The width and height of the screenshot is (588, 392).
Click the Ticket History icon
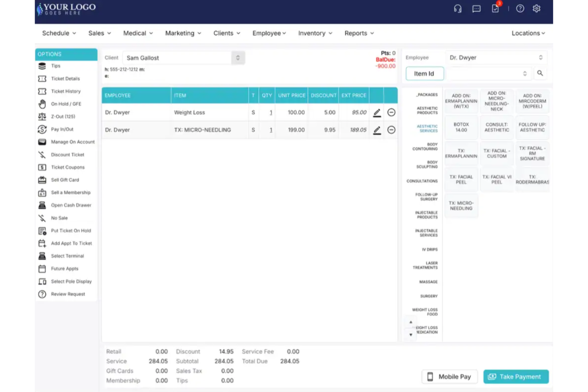pyautogui.click(x=42, y=91)
